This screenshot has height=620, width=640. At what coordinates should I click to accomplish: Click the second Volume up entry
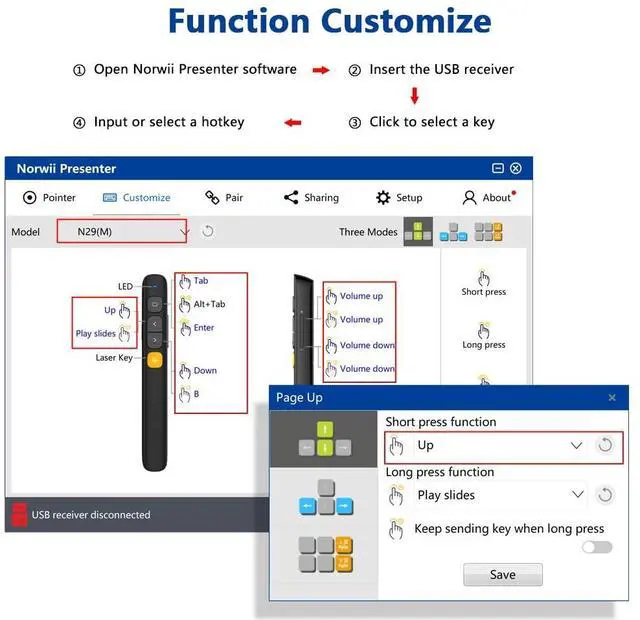click(354, 320)
